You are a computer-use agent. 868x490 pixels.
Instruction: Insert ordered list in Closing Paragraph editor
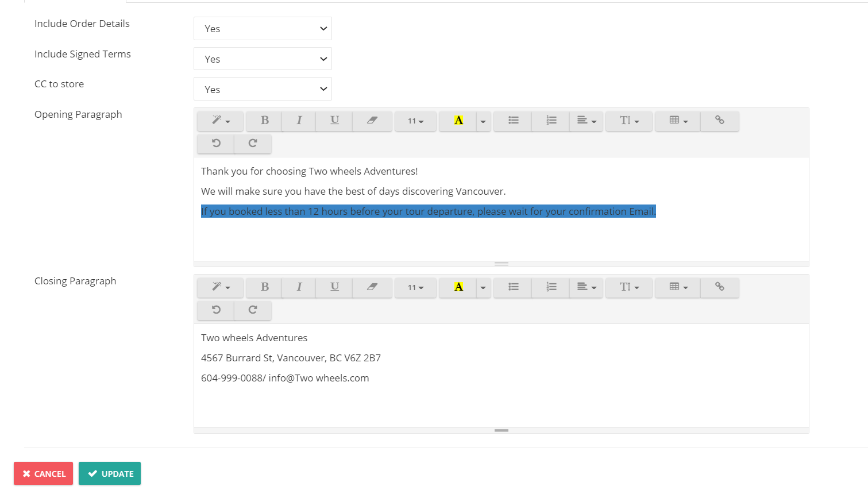[x=551, y=287]
